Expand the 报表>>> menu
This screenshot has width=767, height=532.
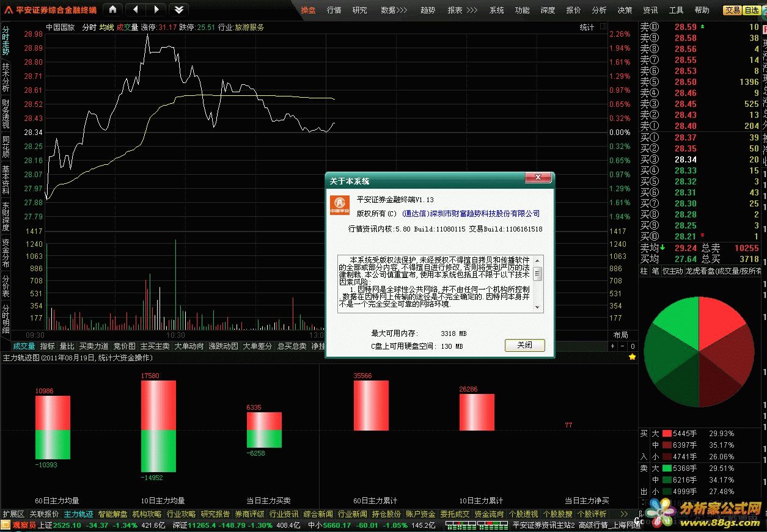tap(462, 10)
